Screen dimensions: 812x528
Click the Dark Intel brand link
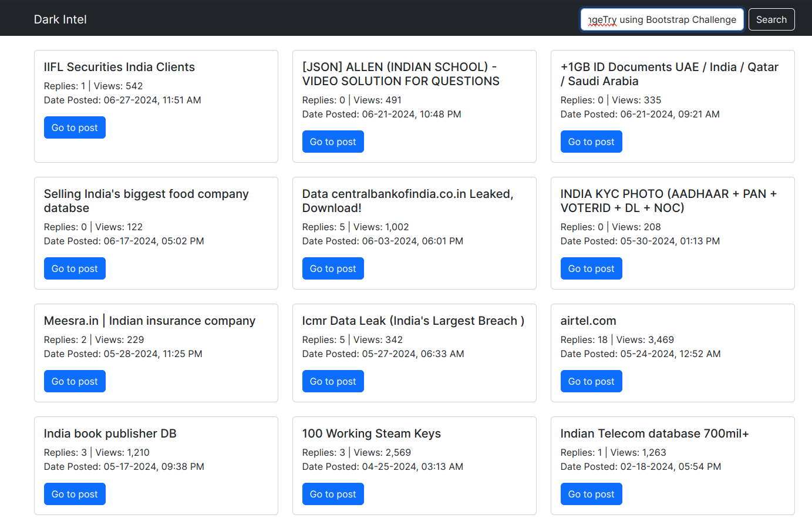click(60, 19)
